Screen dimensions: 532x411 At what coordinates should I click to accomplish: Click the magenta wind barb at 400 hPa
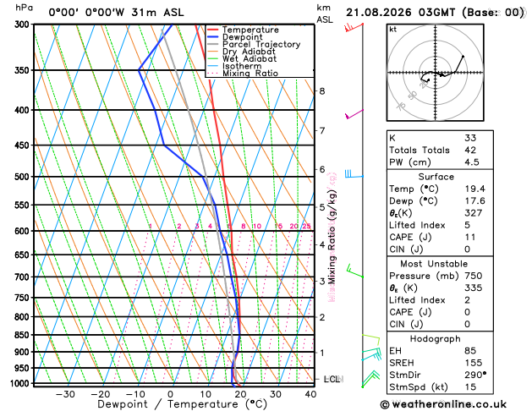[x=354, y=114]
